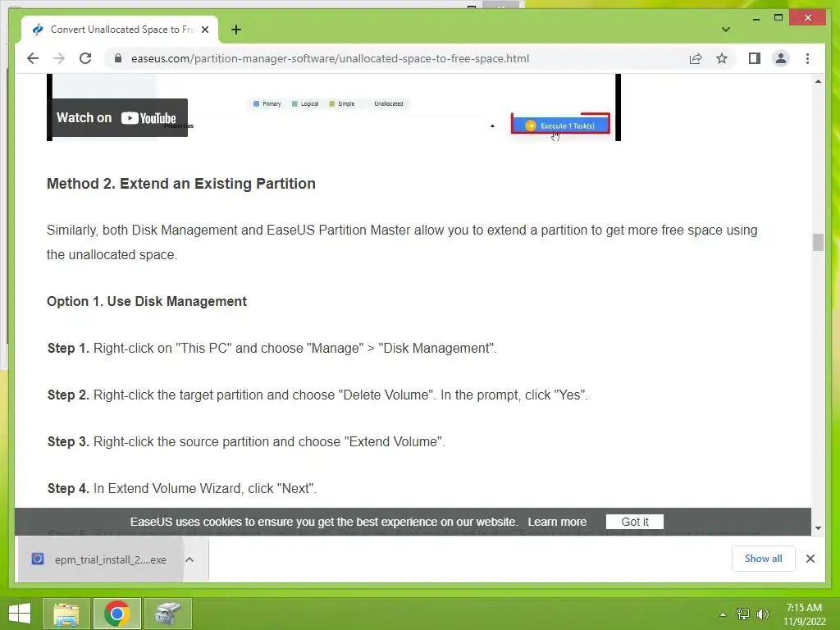Open the tab search dropdown arrow
This screenshot has height=630, width=840.
click(725, 30)
